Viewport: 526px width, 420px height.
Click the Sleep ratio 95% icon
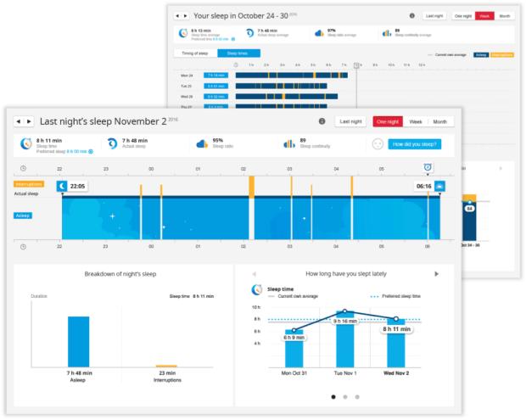point(202,144)
